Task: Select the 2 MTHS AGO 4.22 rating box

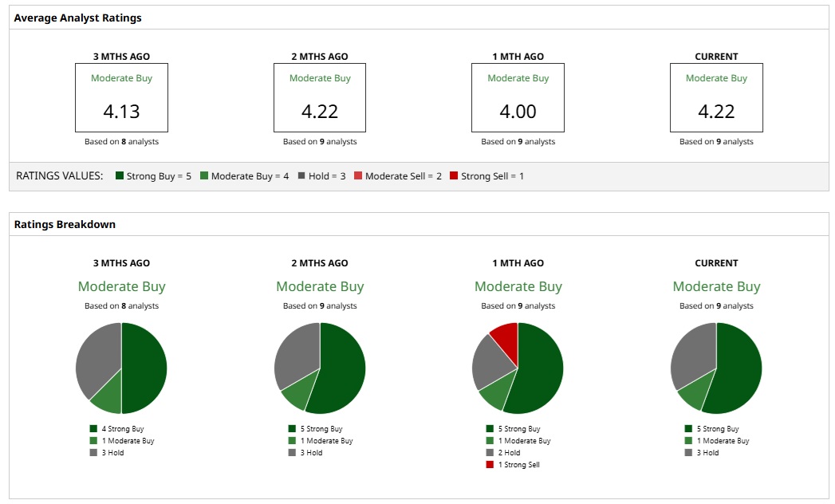Action: pos(320,97)
